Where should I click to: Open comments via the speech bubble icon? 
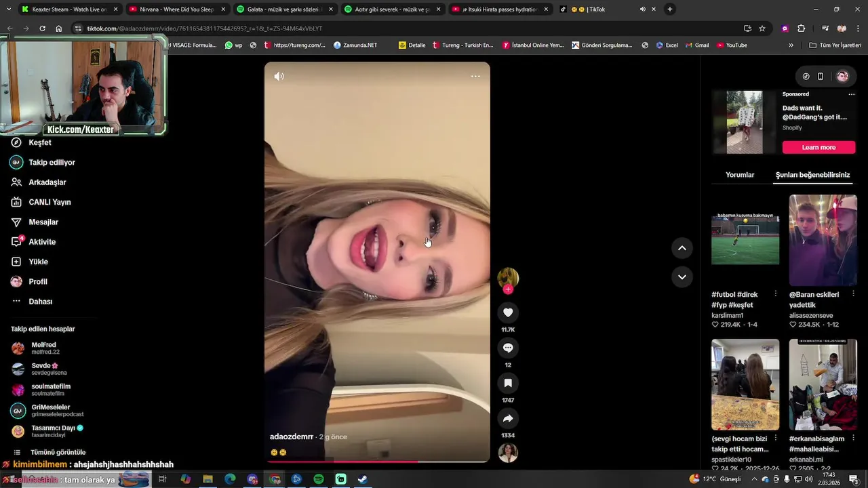pyautogui.click(x=508, y=348)
